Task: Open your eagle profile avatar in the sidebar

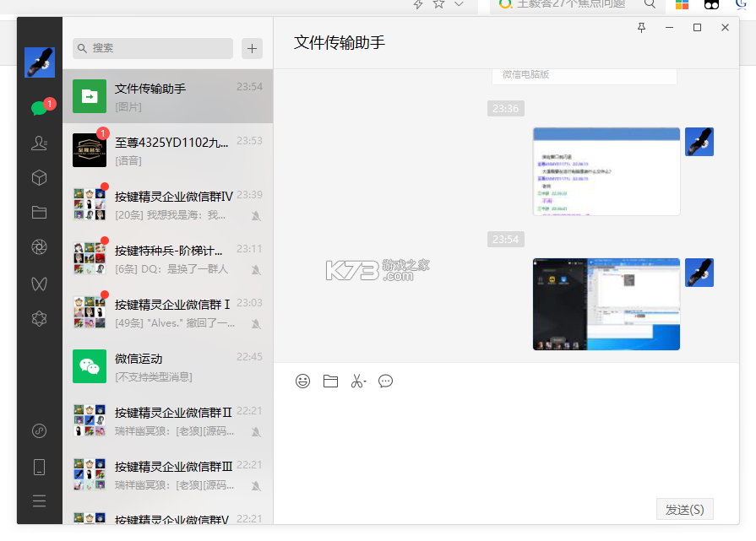Action: (x=40, y=62)
